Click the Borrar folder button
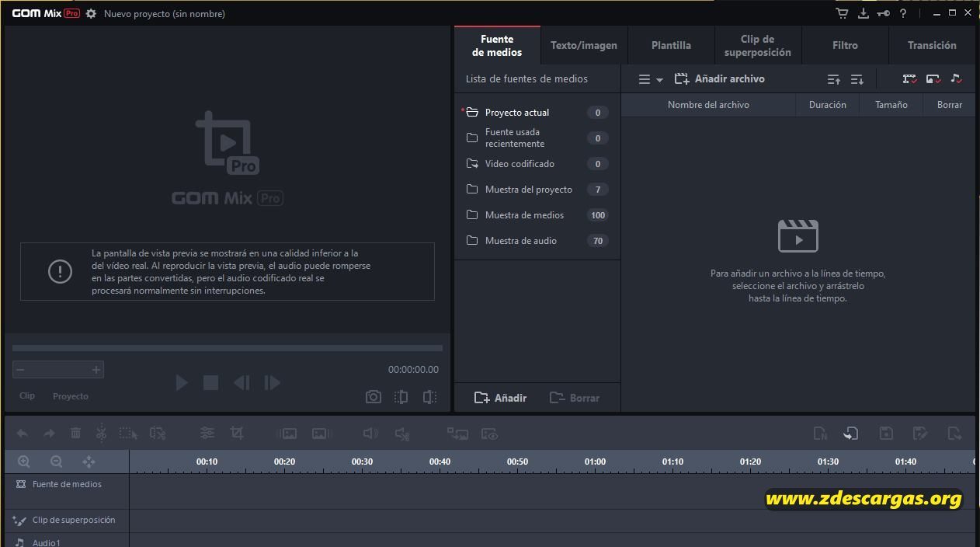 pos(575,398)
